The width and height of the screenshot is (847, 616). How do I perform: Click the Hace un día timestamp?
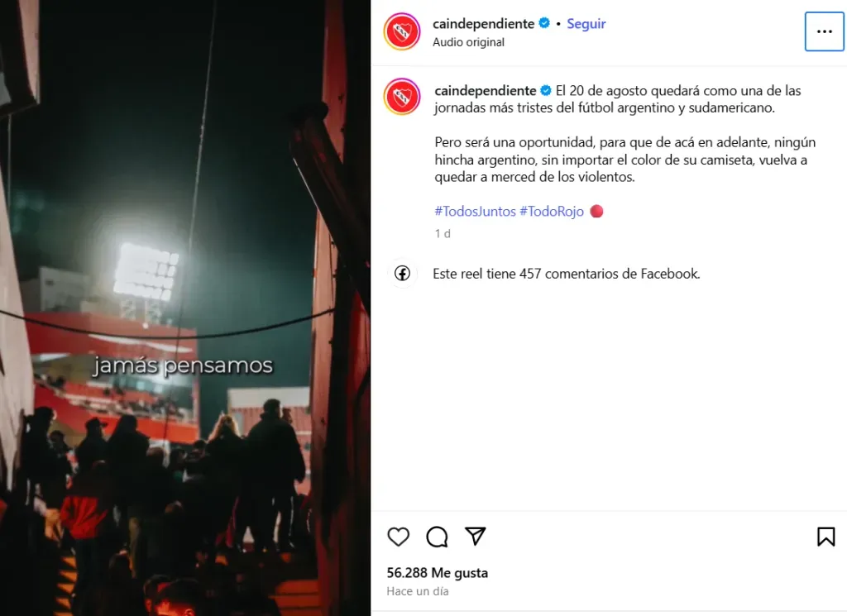coord(418,591)
